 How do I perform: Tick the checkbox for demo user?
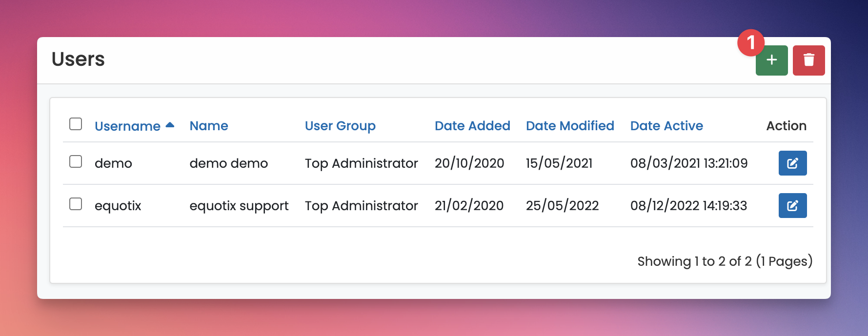[x=76, y=161]
